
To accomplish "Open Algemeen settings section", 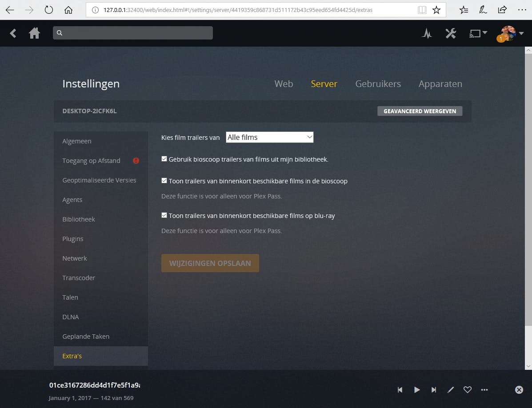I will [x=101, y=141].
